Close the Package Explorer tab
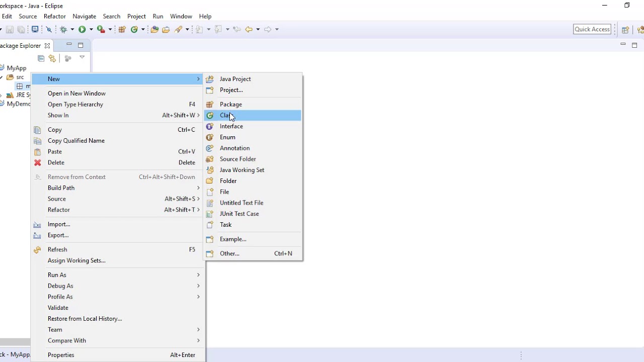Screen dimensions: 644x362 point(47,46)
